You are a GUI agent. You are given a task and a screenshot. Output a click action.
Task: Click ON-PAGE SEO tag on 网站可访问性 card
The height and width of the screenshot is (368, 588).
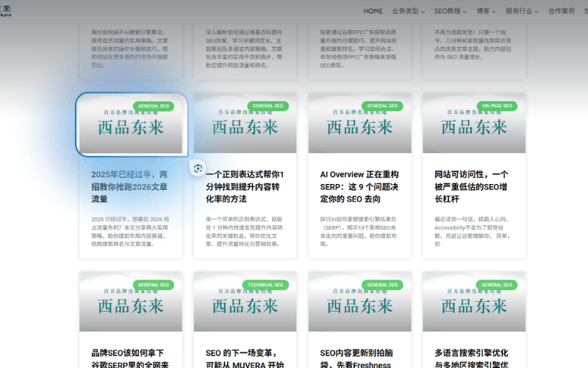(497, 106)
